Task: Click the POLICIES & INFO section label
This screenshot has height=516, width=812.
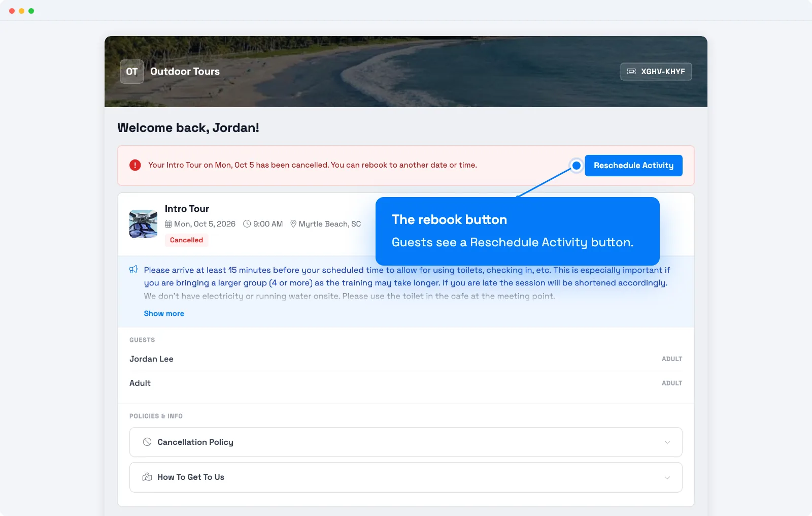Action: [156, 416]
